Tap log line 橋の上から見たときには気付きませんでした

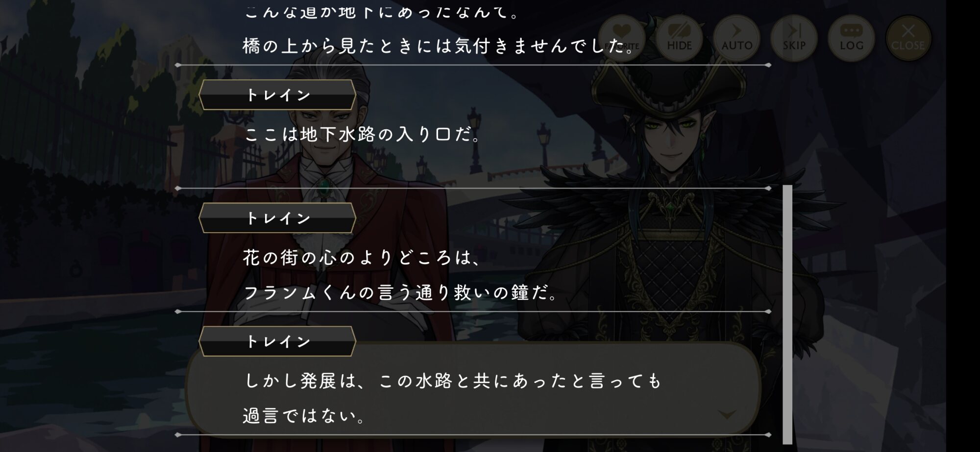click(440, 46)
